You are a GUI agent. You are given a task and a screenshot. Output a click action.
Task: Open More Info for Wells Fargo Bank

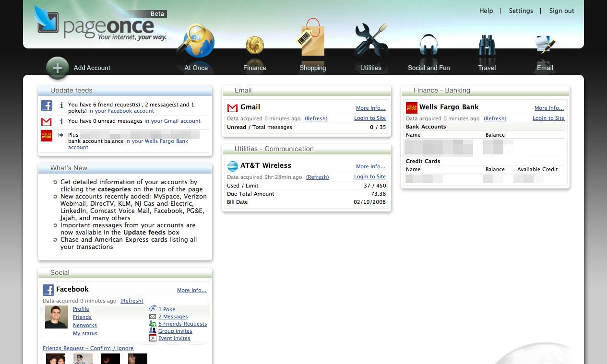pos(549,108)
